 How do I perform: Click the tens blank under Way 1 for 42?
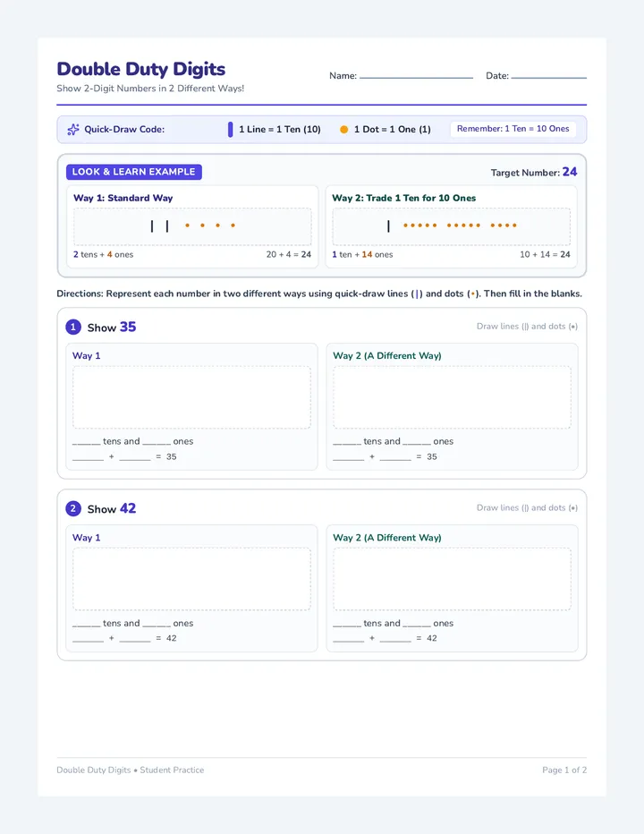click(86, 625)
